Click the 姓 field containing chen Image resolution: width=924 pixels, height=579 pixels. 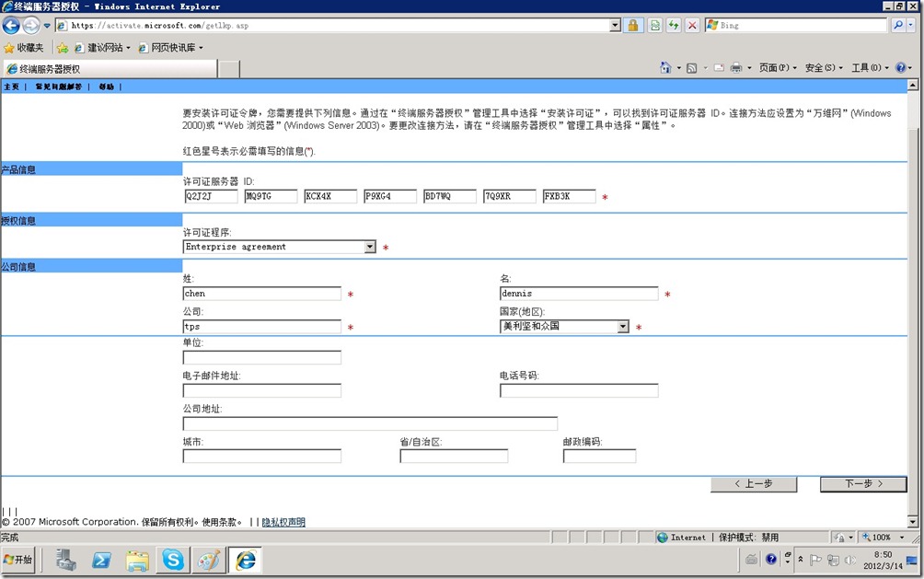pyautogui.click(x=261, y=294)
